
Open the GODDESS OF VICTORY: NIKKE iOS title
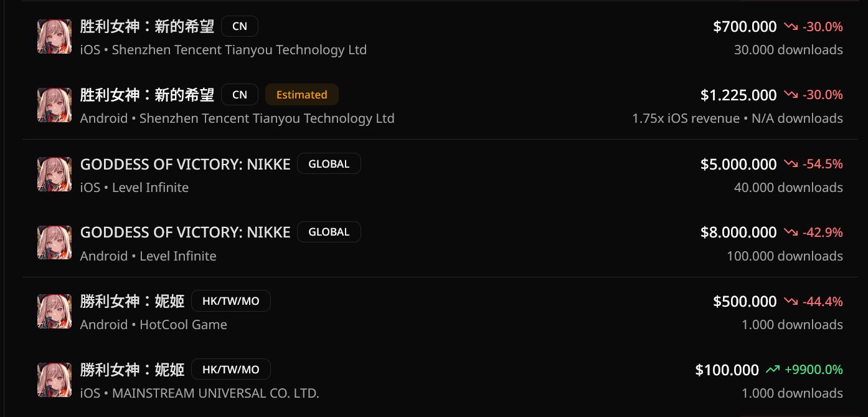(186, 165)
